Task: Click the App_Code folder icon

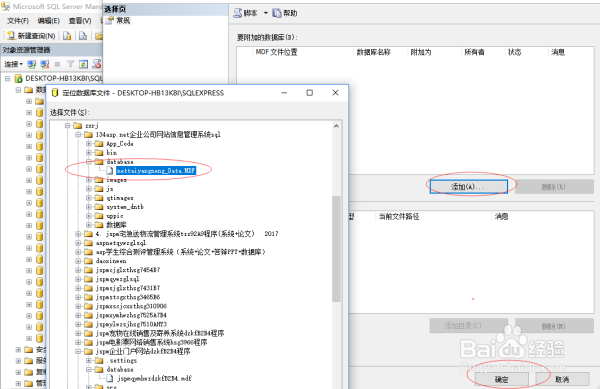Action: click(99, 143)
